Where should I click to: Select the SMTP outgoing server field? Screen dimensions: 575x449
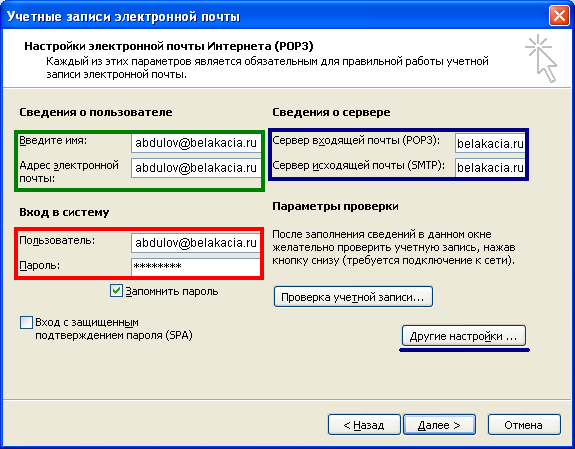pyautogui.click(x=490, y=168)
